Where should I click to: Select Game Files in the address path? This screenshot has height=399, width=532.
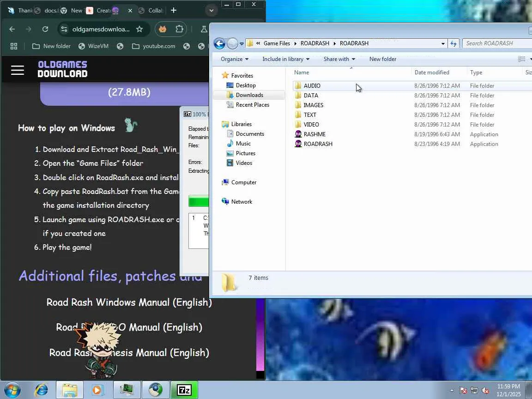[x=277, y=43]
